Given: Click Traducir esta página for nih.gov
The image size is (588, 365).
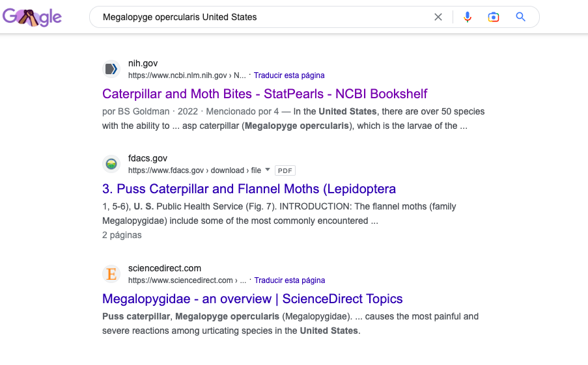Looking at the screenshot, I should [289, 75].
